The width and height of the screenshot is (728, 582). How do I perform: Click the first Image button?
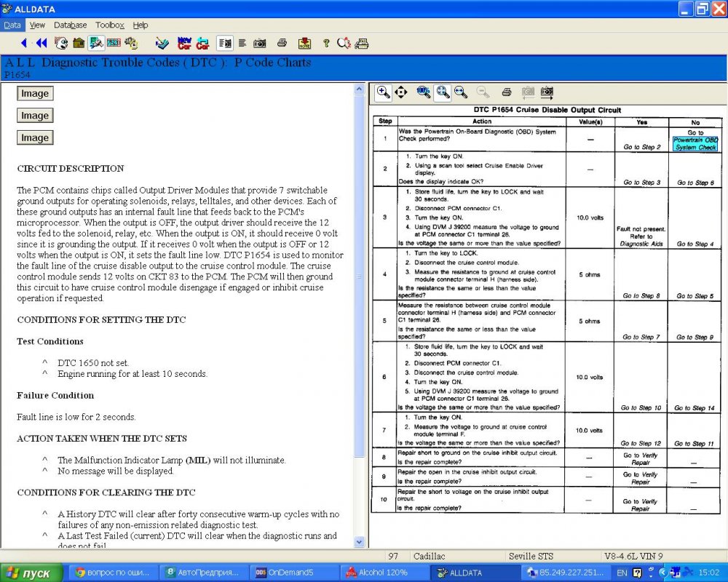(35, 93)
